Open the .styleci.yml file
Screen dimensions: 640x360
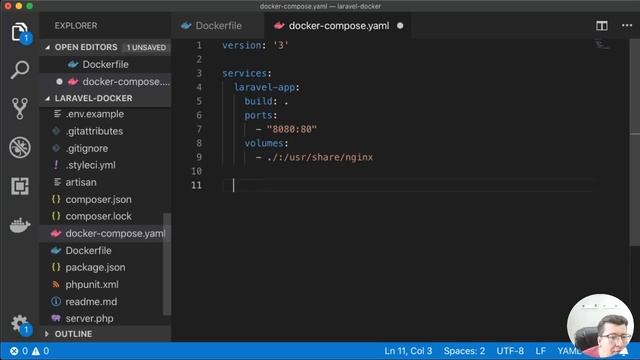pyautogui.click(x=91, y=165)
